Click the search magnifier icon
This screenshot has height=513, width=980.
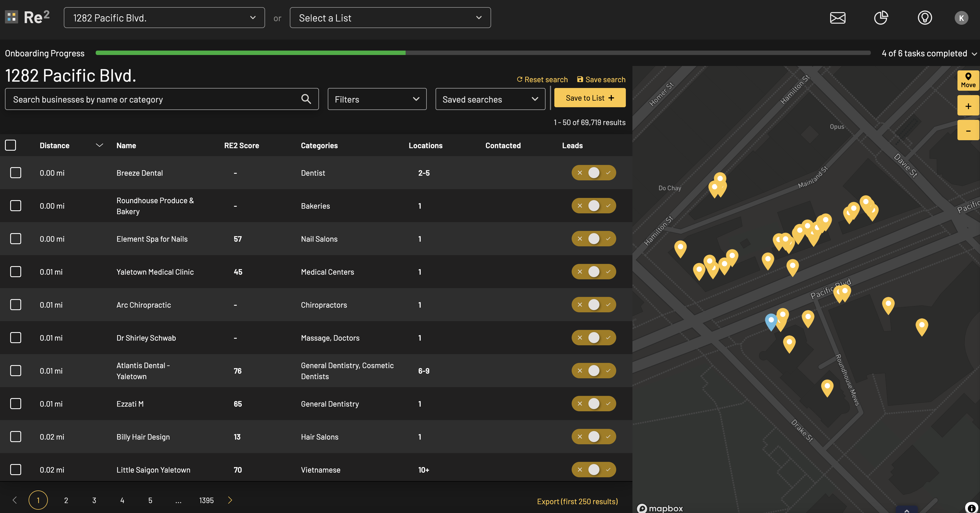[306, 99]
